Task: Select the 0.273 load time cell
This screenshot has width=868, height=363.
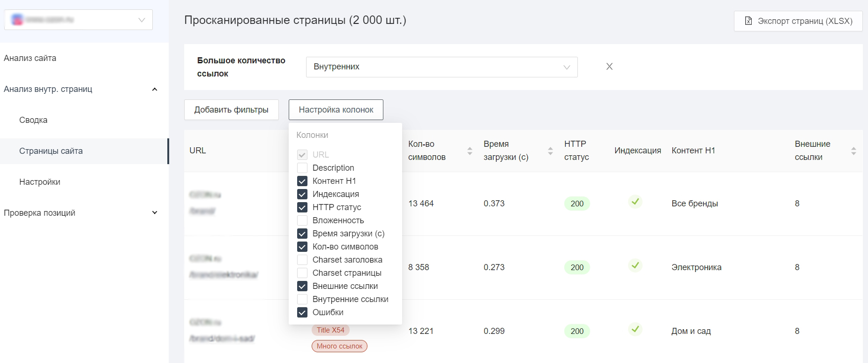Action: click(494, 267)
